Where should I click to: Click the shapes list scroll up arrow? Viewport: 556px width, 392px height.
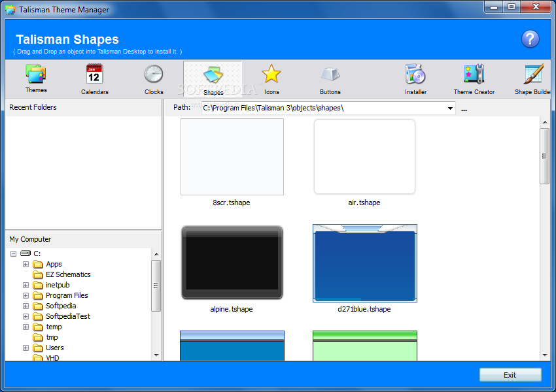(x=545, y=122)
